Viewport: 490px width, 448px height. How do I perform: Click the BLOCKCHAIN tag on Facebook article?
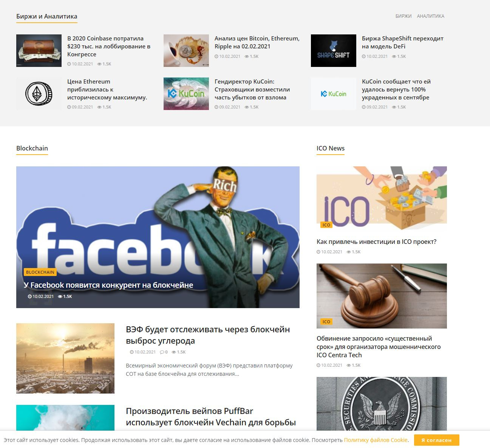pos(40,272)
